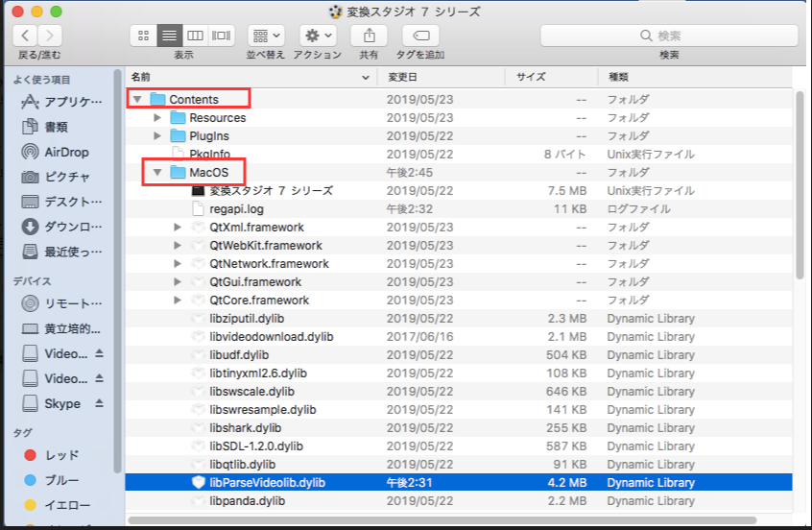Select 黄立培的 computer in the sidebar

(x=61, y=328)
